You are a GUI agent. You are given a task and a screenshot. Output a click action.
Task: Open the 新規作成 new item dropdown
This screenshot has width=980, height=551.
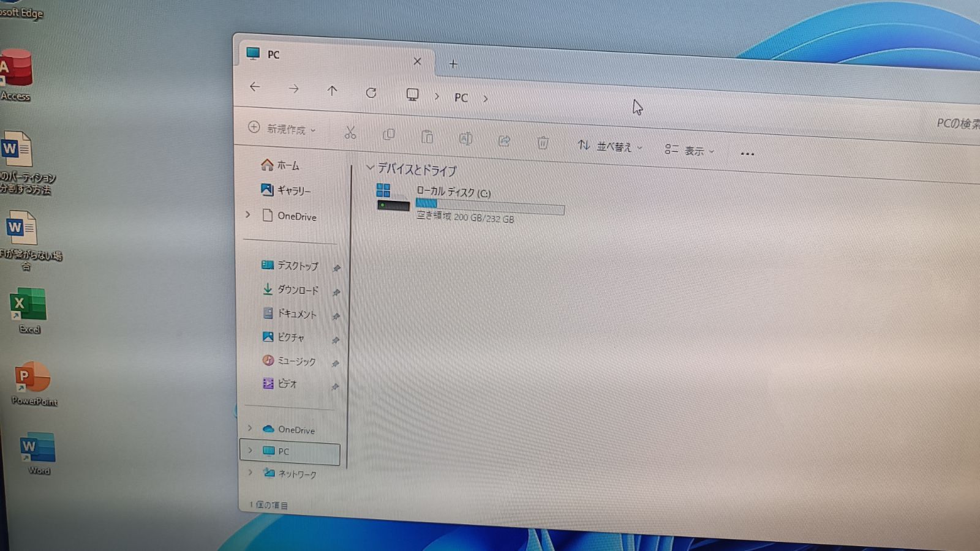click(282, 129)
